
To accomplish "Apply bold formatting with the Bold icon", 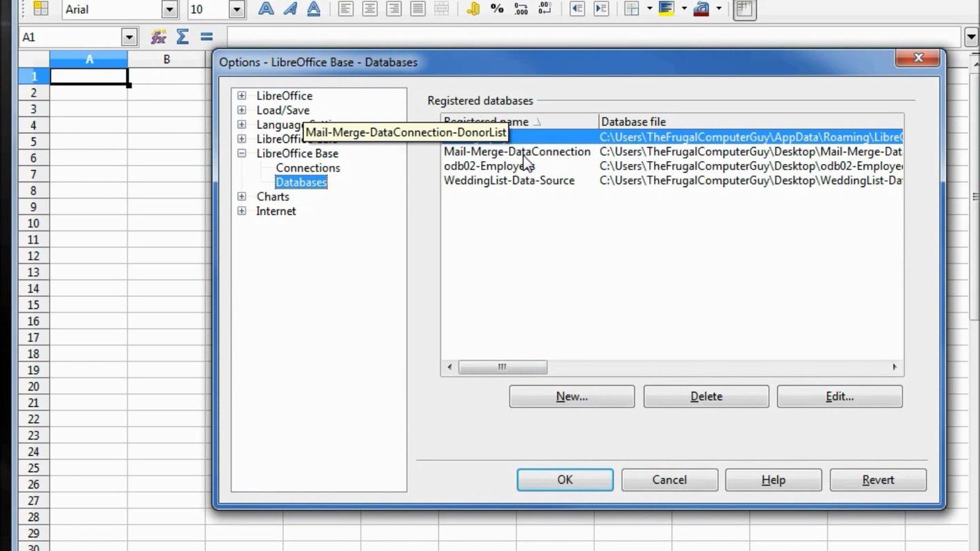I will pos(265,9).
